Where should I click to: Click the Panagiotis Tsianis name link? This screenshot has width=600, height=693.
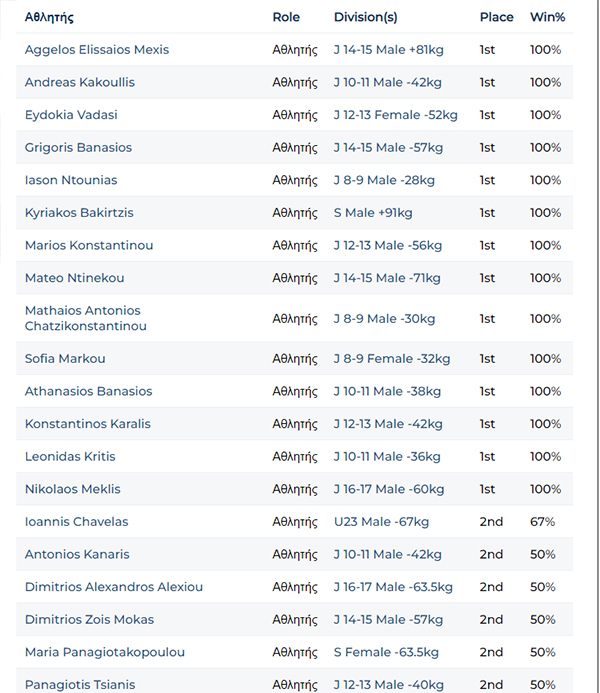pos(80,684)
